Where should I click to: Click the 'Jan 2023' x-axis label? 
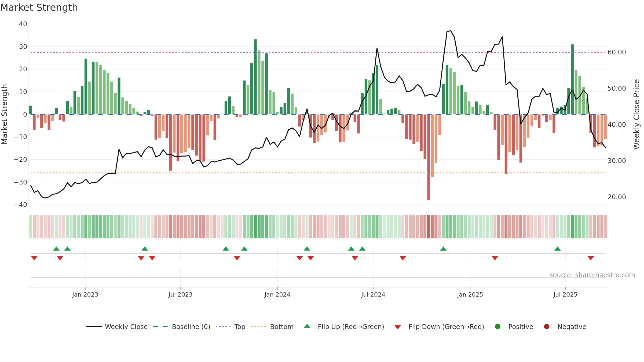click(85, 294)
